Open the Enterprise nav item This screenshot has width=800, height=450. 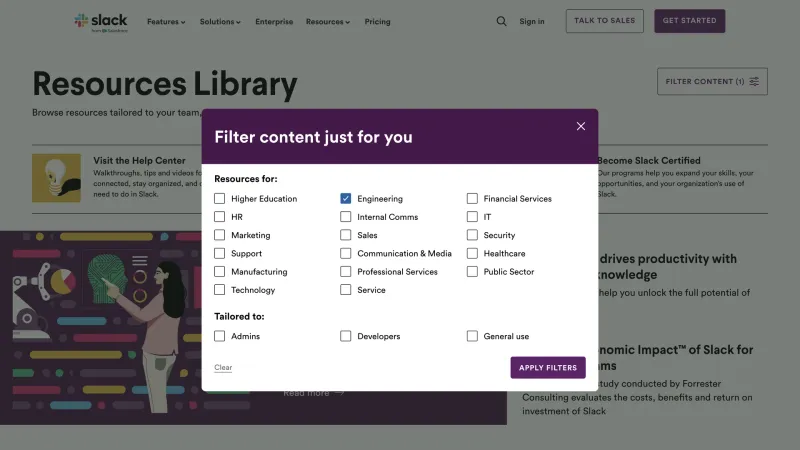coord(274,22)
